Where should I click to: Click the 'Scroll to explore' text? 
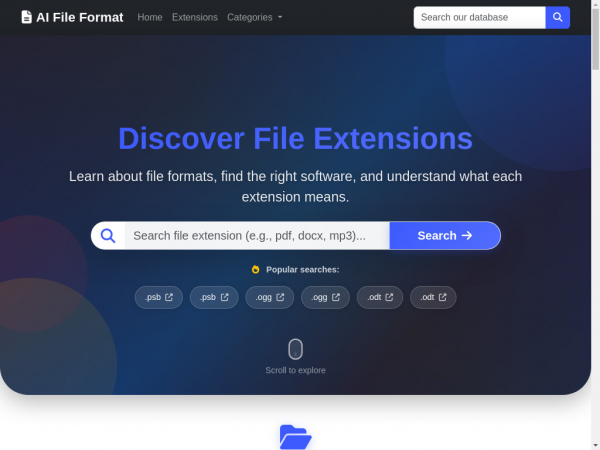(295, 370)
